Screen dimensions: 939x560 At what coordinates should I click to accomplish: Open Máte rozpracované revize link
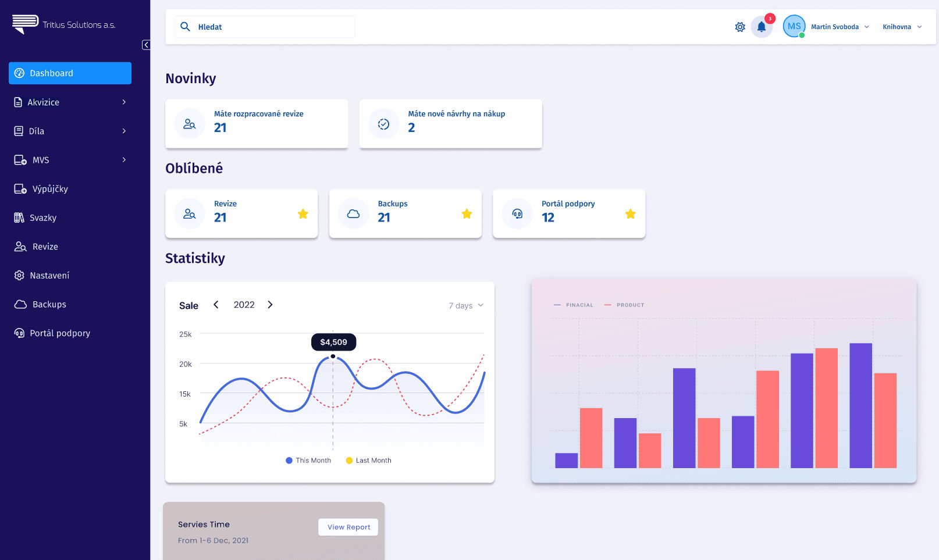coord(259,114)
